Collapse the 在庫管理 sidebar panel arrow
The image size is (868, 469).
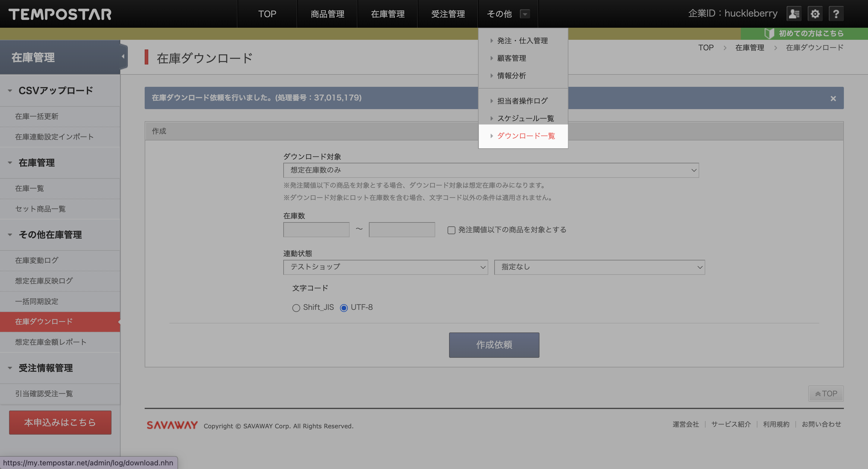pyautogui.click(x=123, y=57)
